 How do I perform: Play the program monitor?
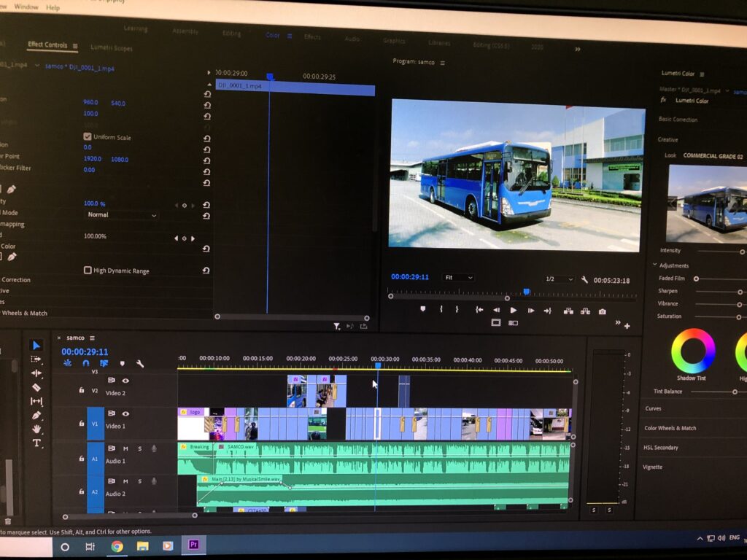point(514,310)
